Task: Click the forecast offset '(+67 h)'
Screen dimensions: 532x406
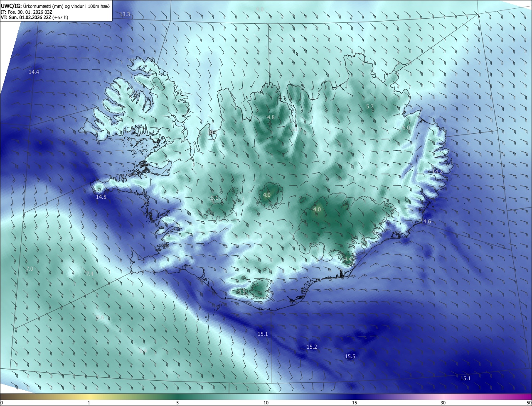Action: 61,18
